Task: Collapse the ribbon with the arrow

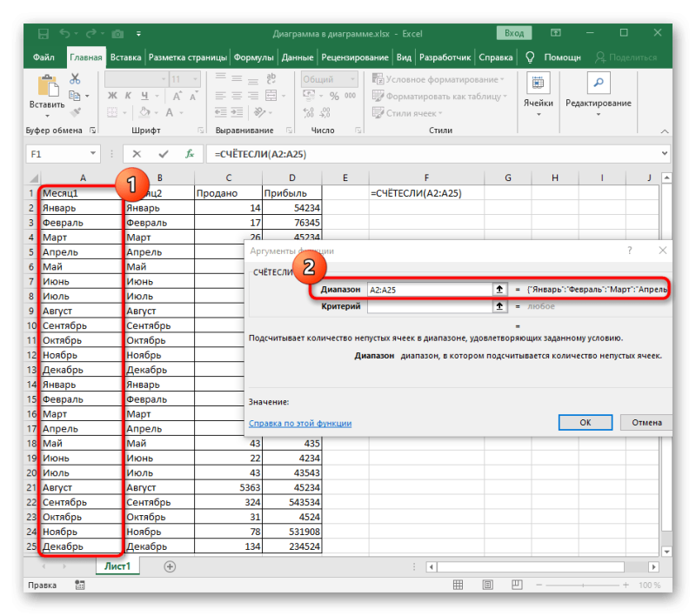Action: (664, 131)
